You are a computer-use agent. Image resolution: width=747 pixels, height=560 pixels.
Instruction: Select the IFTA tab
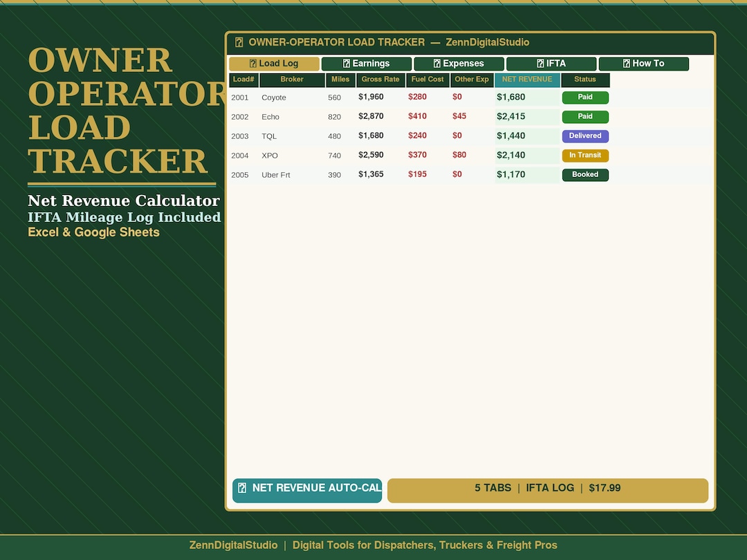[551, 64]
